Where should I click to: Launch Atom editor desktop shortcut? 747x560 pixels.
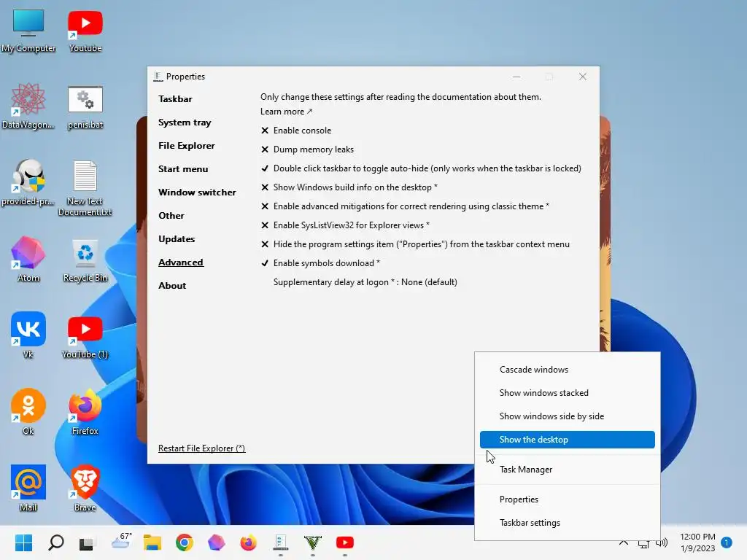click(x=28, y=259)
